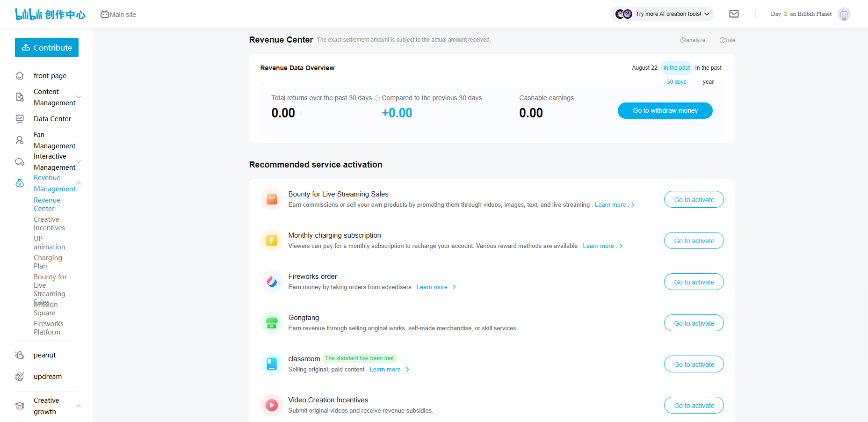This screenshot has width=868, height=422.
Task: Click the +0.00 comparison value
Action: (x=397, y=113)
